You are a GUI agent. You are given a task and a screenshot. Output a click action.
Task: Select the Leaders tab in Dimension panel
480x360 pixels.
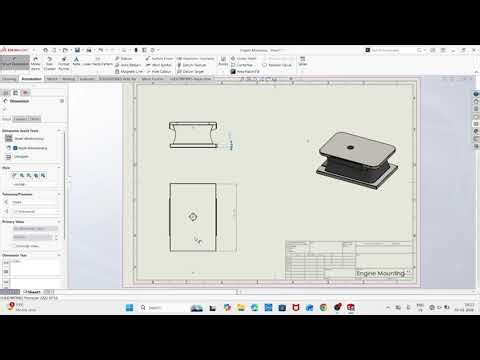pos(21,119)
